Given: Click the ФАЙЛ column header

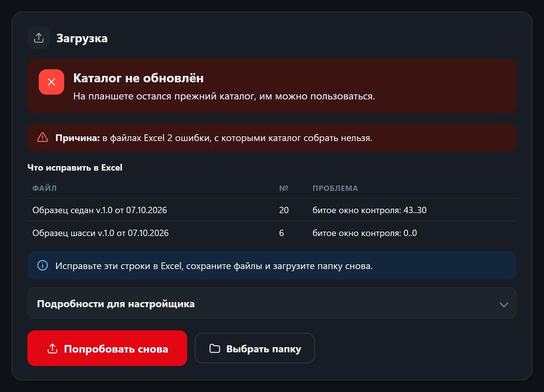Looking at the screenshot, I should 44,188.
